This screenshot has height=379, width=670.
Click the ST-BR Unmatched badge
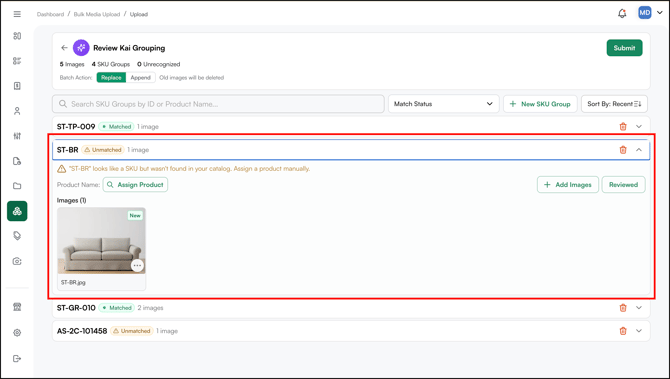103,150
